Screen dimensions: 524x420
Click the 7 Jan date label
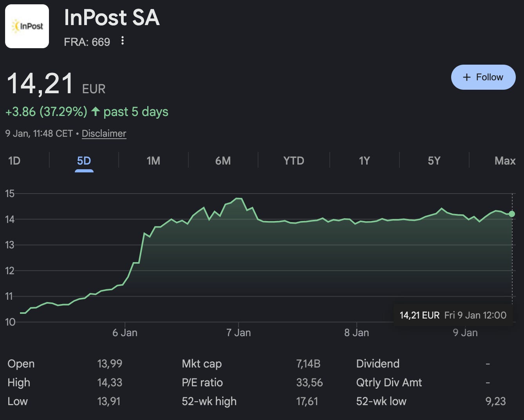pos(239,333)
